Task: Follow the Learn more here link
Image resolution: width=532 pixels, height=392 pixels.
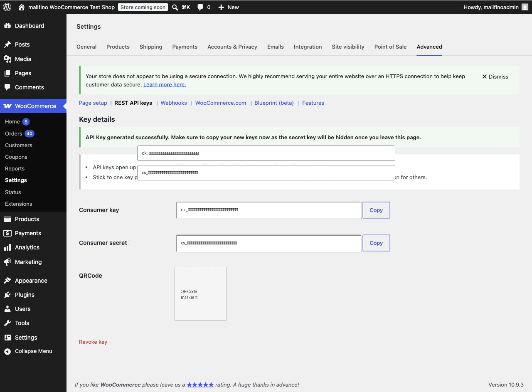Action: tap(165, 84)
